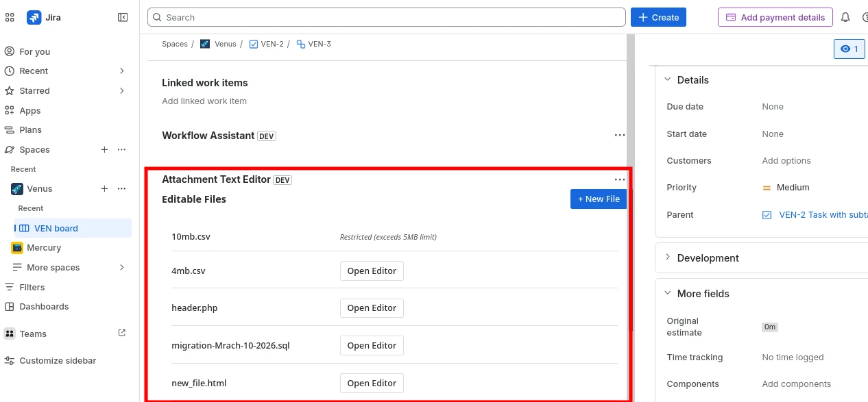
Task: Open the Attachment Text Editor ellipsis menu
Action: coord(620,179)
